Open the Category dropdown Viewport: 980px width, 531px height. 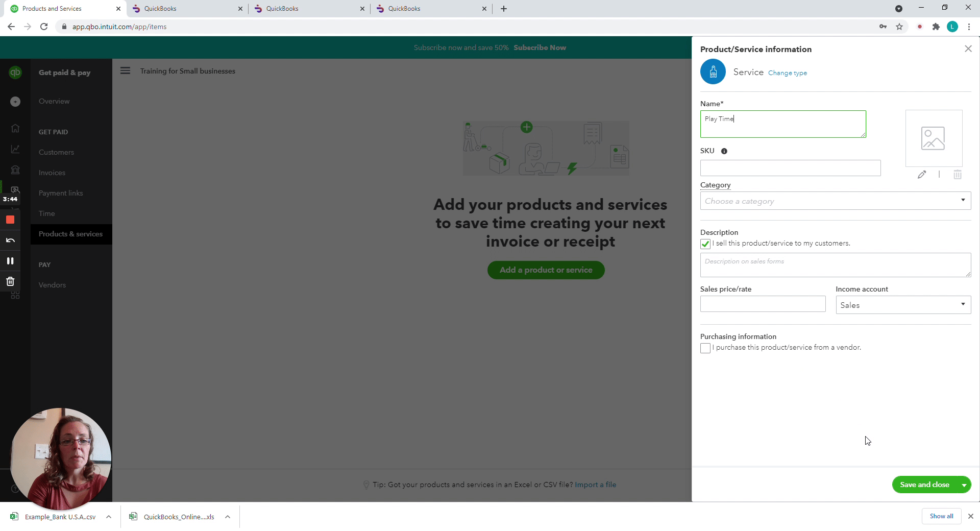coord(835,201)
